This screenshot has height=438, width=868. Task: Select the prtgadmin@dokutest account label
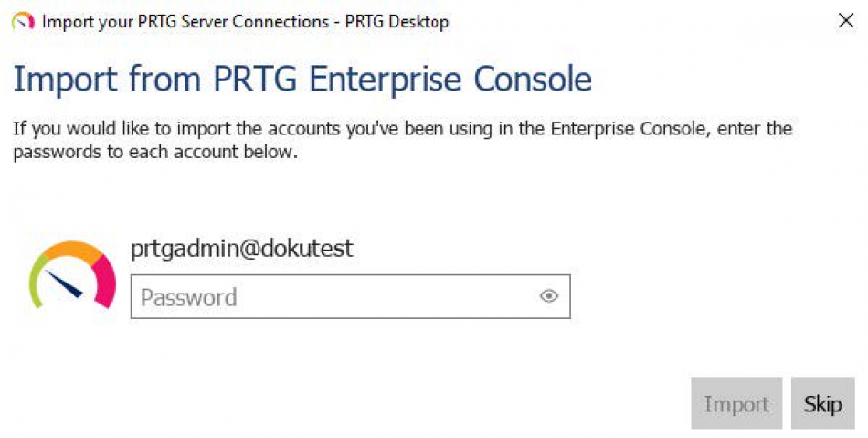coord(241,249)
